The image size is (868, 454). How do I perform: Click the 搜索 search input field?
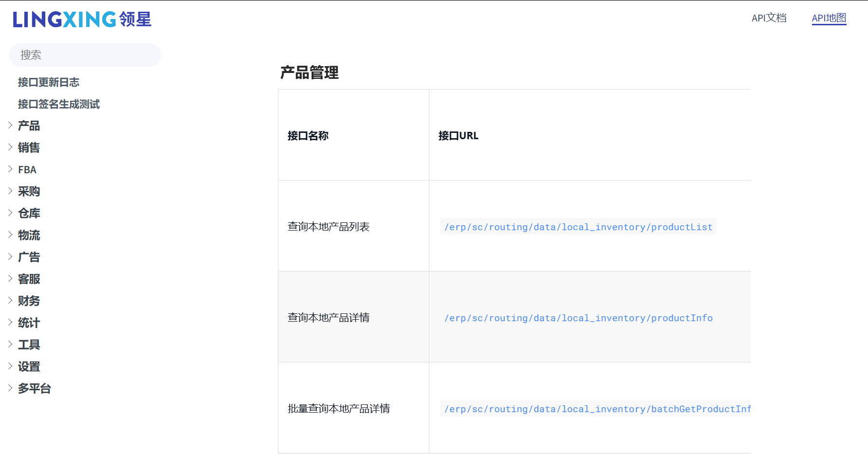coord(85,55)
